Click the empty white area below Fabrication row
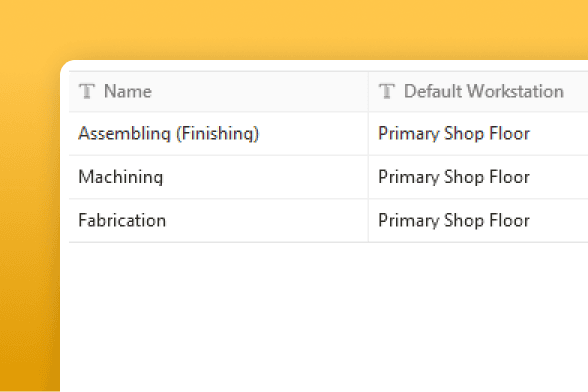The height and width of the screenshot is (392, 588). click(x=322, y=315)
